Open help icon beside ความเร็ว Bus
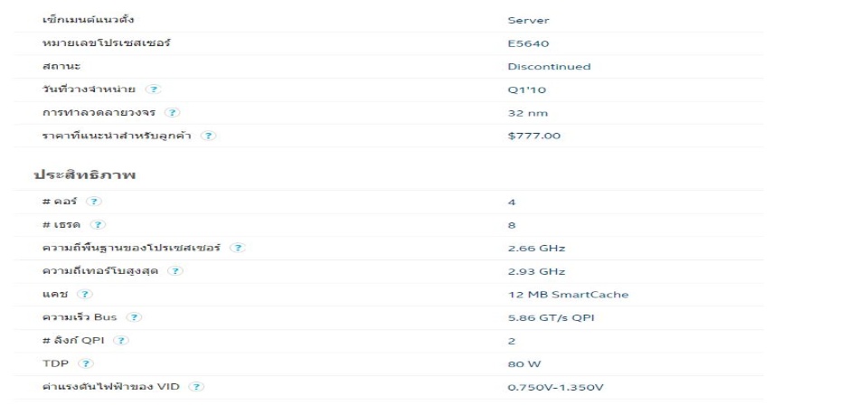Viewport: 868px width, 405px height. coord(134,317)
